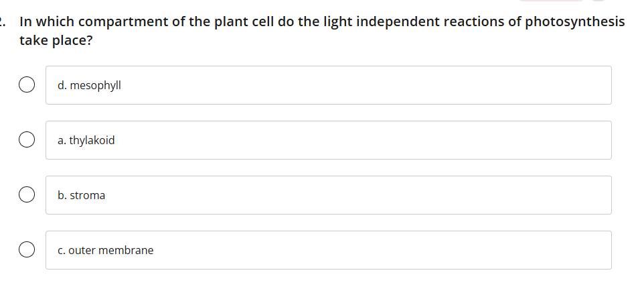Select the radio button for mesophyll
The width and height of the screenshot is (644, 295).
(x=26, y=85)
